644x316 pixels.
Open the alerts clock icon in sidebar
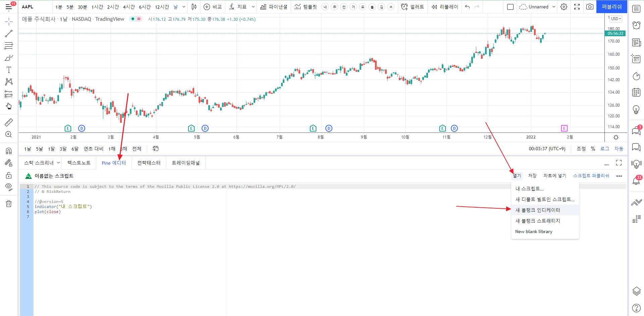click(x=636, y=25)
